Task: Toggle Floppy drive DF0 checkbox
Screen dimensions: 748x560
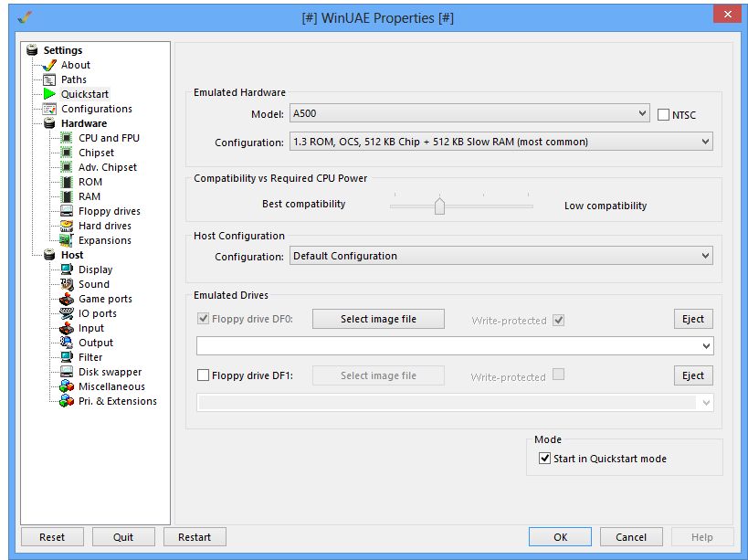Action: coord(204,319)
